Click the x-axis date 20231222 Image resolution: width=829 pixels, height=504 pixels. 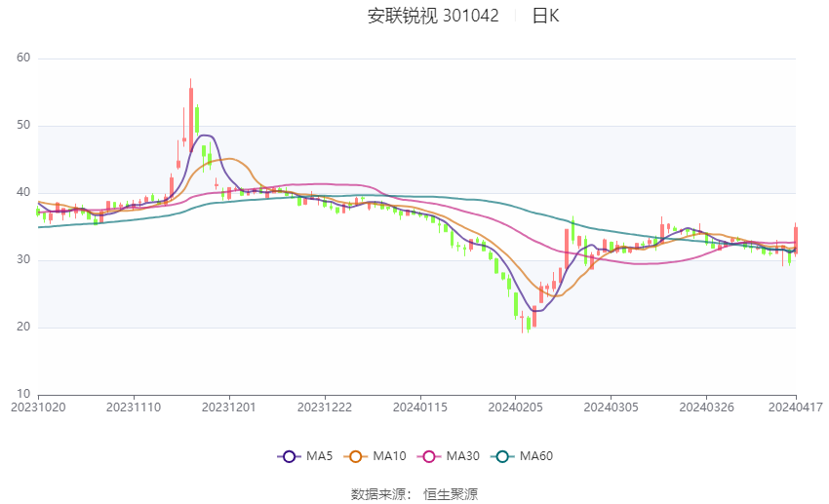click(325, 407)
